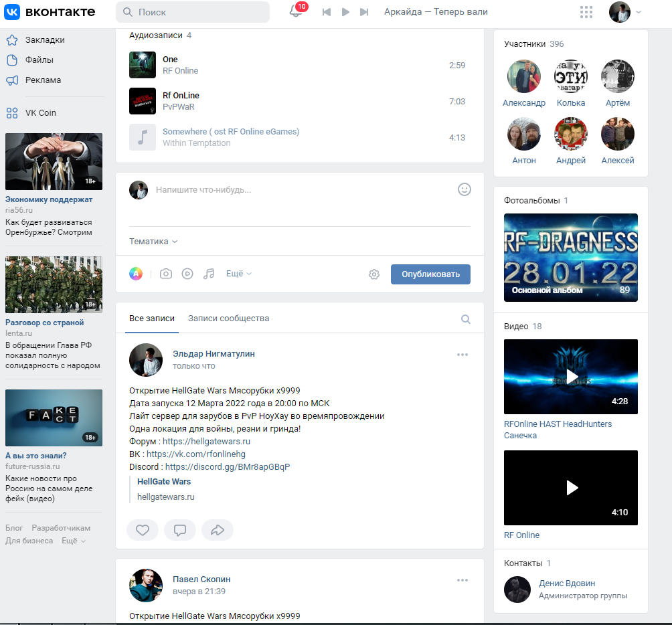Like the Эльдар Нигматулин post
This screenshot has width=672, height=625.
click(143, 531)
